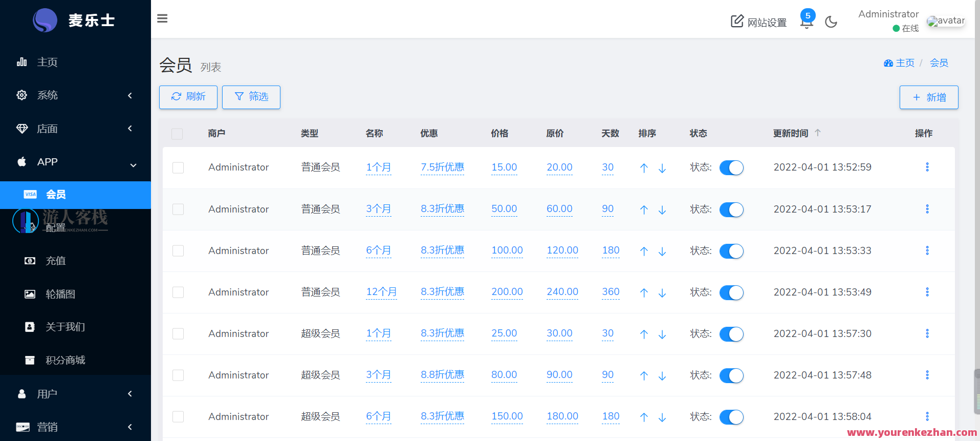Screen dimensions: 980x441
Task: Edit the 12个月 name link
Action: coord(381,292)
